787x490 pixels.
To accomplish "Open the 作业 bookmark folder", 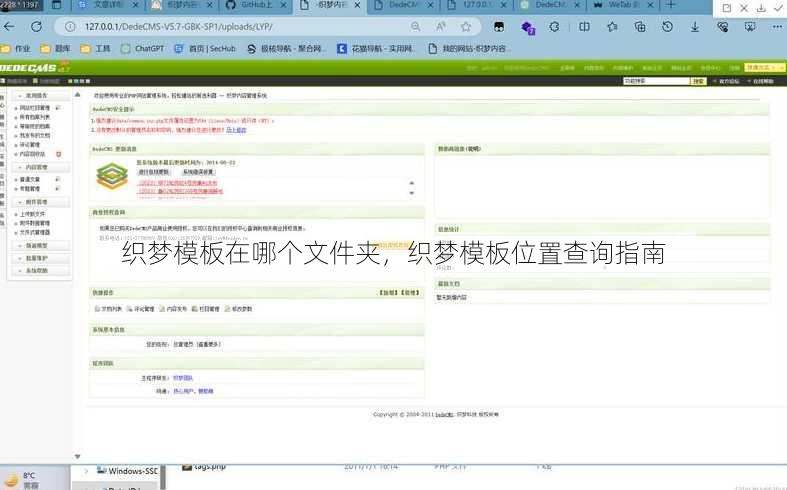I will pyautogui.click(x=16, y=48).
